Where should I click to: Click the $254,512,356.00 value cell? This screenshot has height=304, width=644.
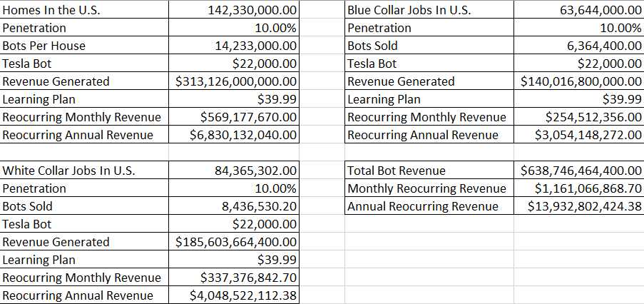coord(593,117)
